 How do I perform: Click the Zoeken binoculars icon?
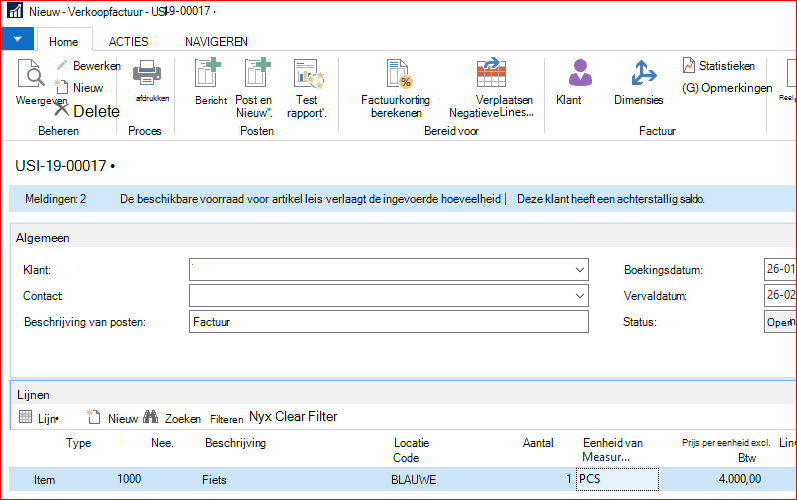click(150, 417)
